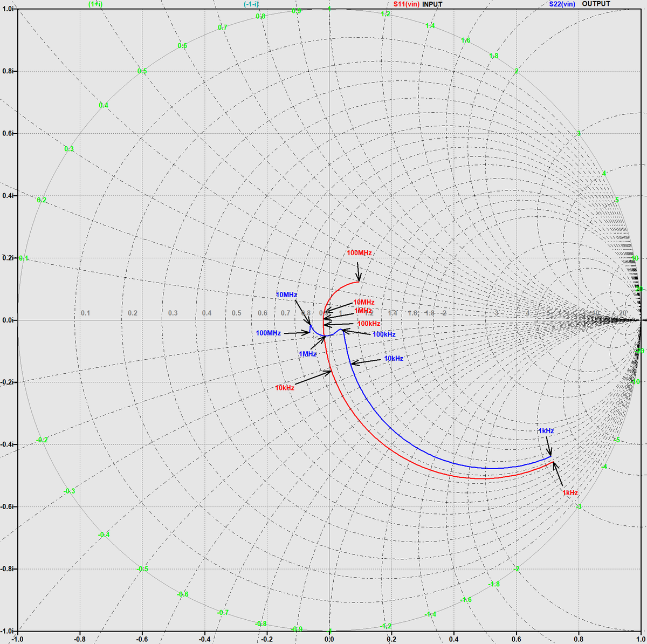
Task: Click the 1.0 tick on the bottom axis
Action: 641,639
